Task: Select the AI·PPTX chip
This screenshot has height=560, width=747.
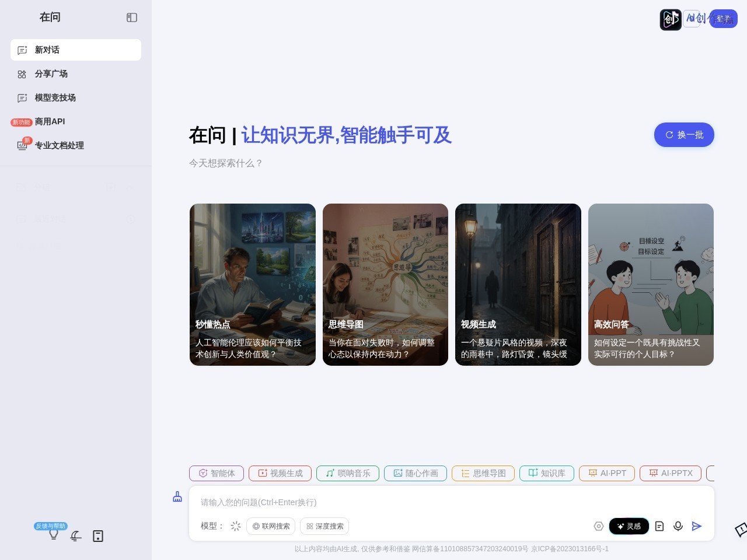Action: tap(671, 473)
